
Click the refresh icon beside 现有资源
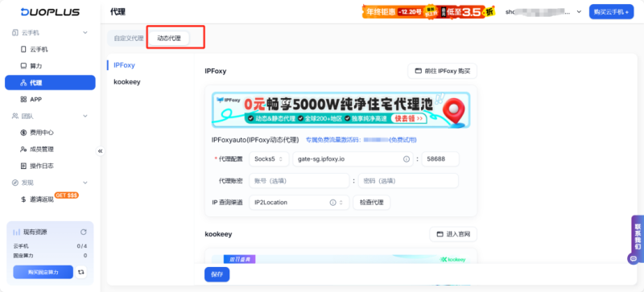click(x=84, y=232)
